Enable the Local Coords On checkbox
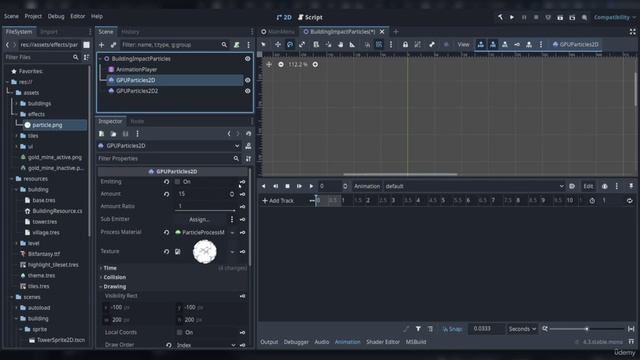Image resolution: width=640 pixels, height=360 pixels. [180, 332]
